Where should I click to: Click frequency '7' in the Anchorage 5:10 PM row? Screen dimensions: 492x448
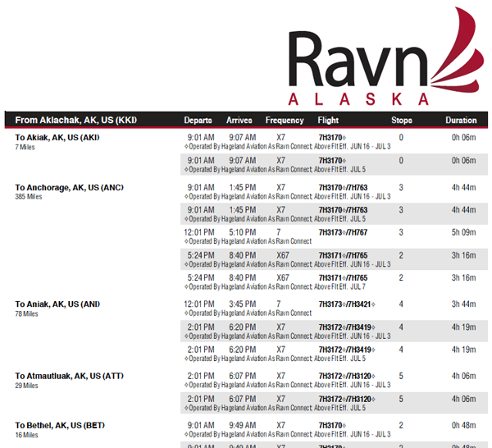[278, 232]
